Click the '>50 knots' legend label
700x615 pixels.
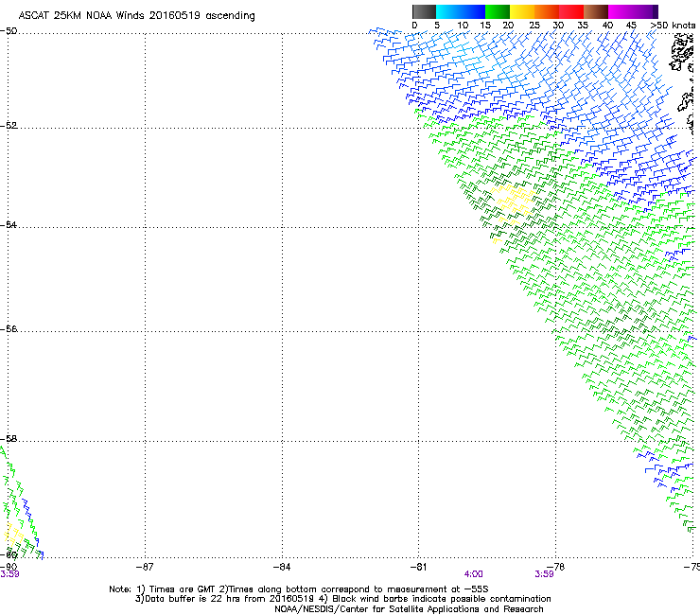point(673,26)
